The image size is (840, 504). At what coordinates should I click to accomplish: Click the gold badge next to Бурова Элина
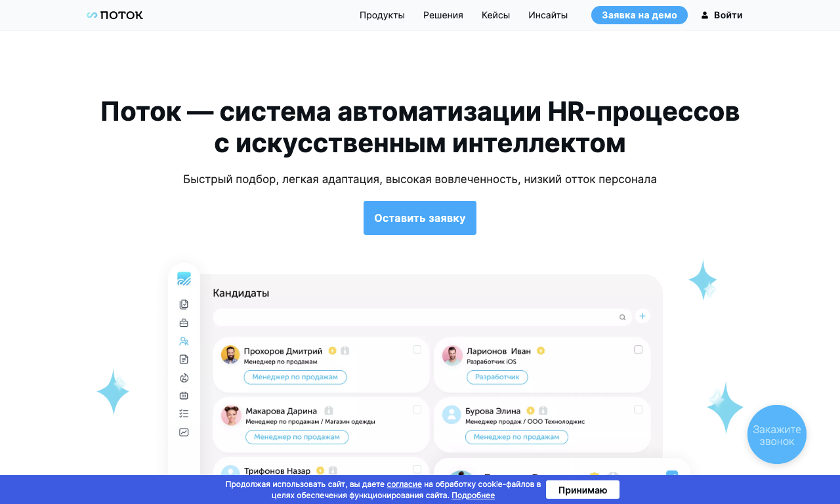[x=530, y=410]
